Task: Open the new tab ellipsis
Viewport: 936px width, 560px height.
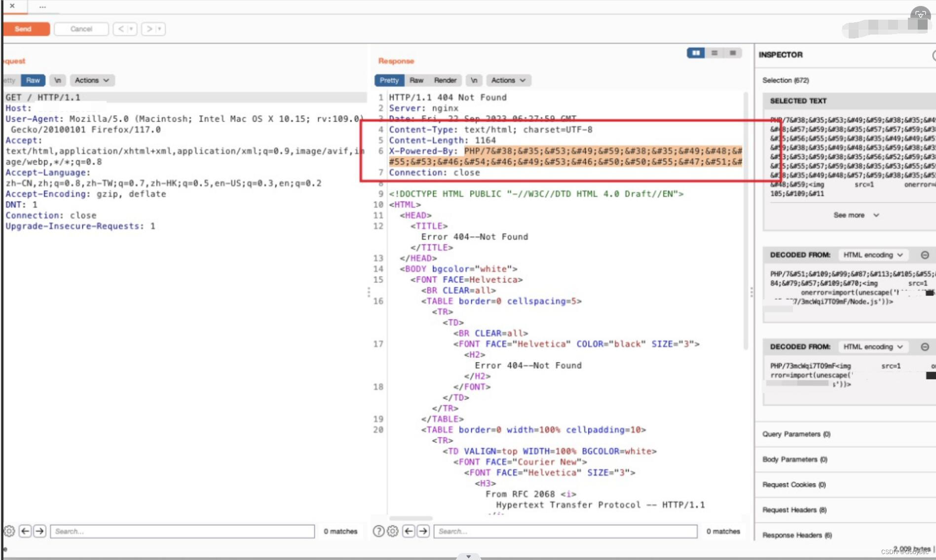Action: (x=42, y=6)
